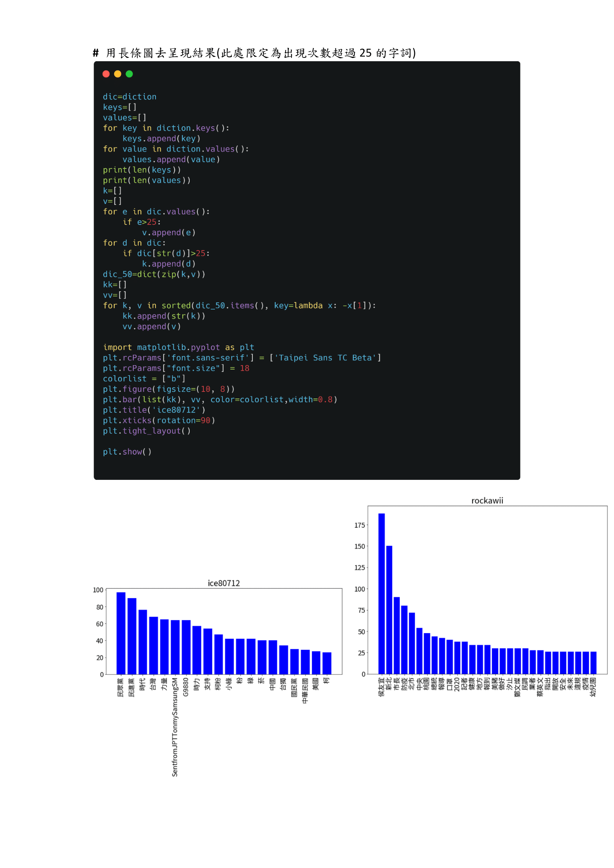Click the '80' y-axis tick in ice80712 chart
Image resolution: width=614 pixels, height=868 pixels.
click(x=100, y=607)
